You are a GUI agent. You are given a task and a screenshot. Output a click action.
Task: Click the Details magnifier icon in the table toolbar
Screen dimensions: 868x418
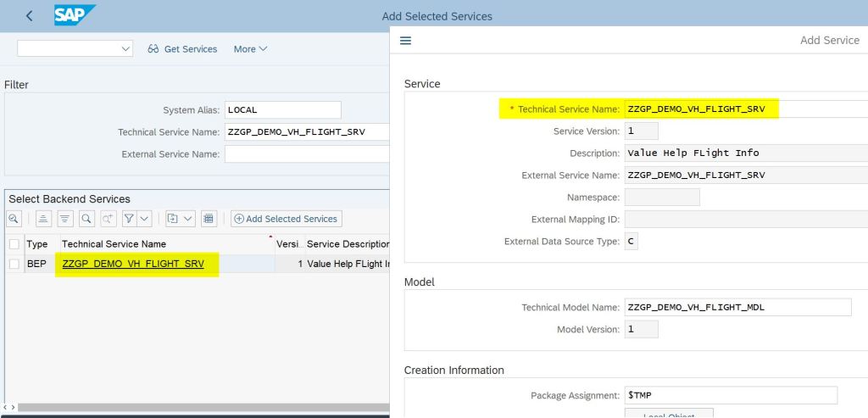tap(14, 219)
